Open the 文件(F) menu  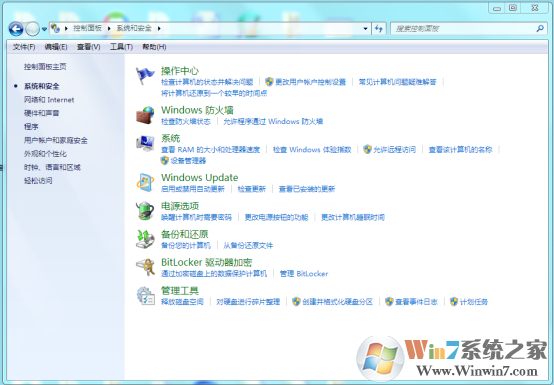click(x=24, y=47)
